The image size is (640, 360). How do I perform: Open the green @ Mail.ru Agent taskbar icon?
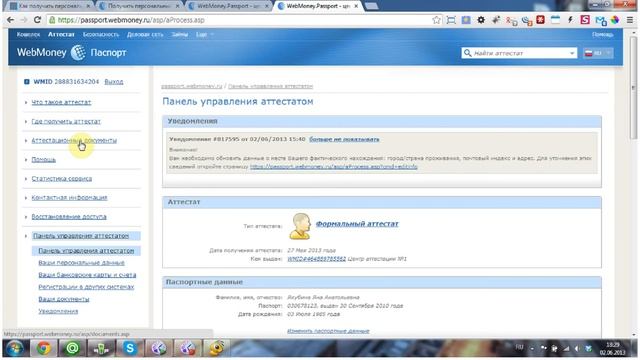(x=72, y=348)
